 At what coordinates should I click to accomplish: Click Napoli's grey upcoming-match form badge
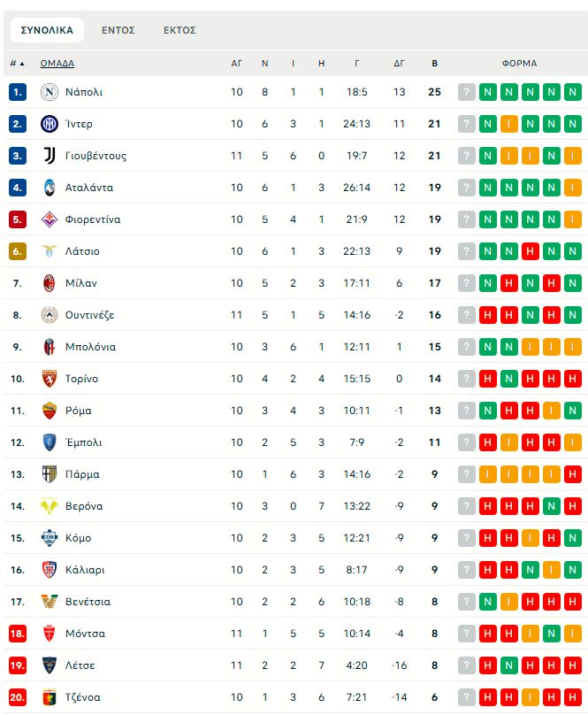coord(467,92)
